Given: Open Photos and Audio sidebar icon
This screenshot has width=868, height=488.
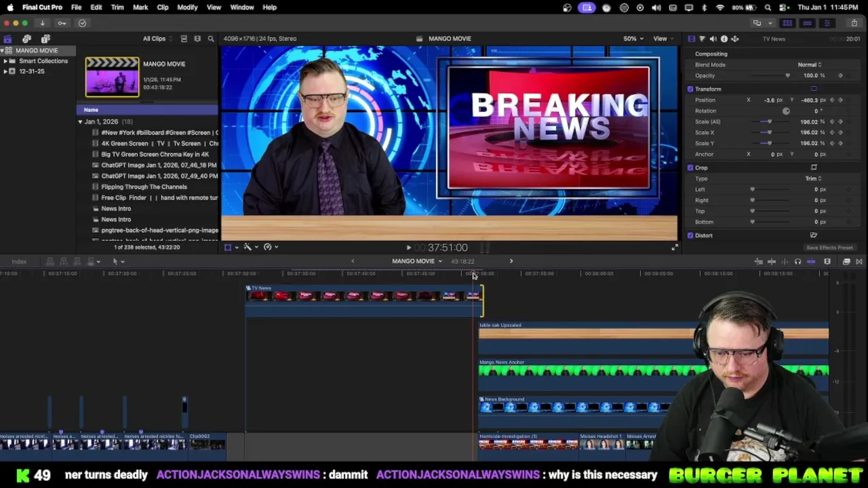Looking at the screenshot, I should click(x=26, y=39).
